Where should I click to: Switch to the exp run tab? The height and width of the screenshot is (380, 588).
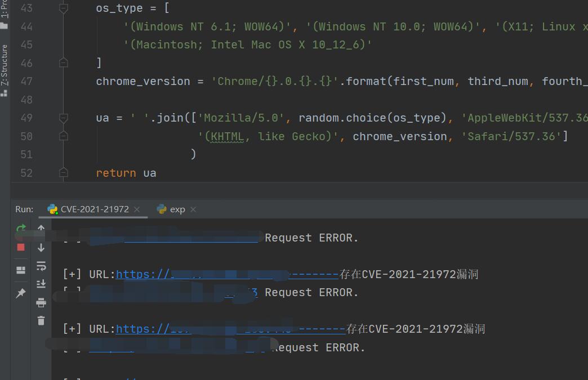pyautogui.click(x=177, y=209)
